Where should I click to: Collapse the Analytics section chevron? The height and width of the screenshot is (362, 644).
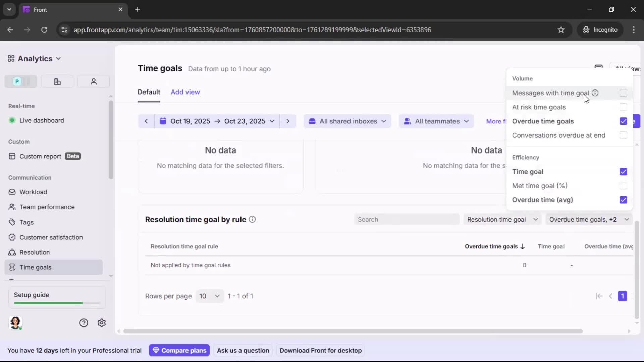coord(59,58)
